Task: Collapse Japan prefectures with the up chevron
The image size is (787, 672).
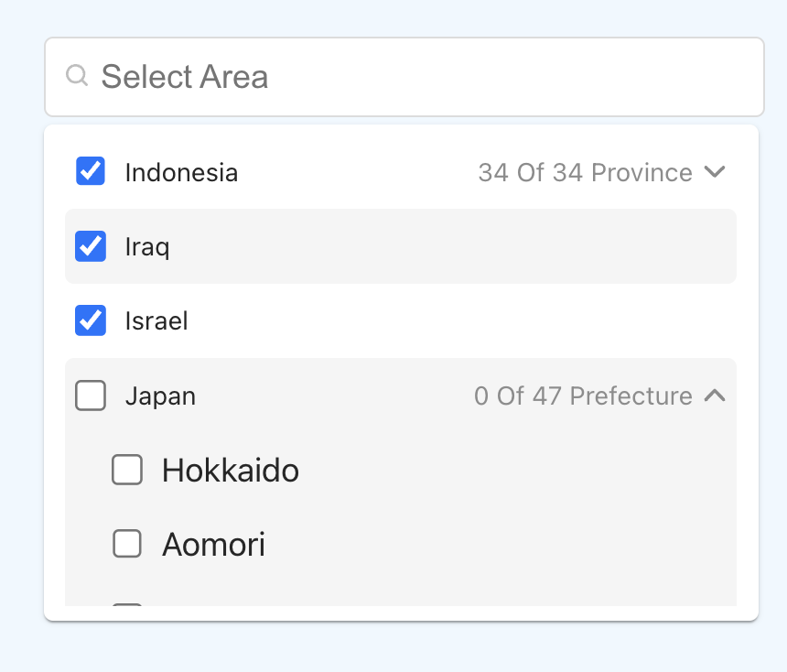Action: pyautogui.click(x=714, y=396)
